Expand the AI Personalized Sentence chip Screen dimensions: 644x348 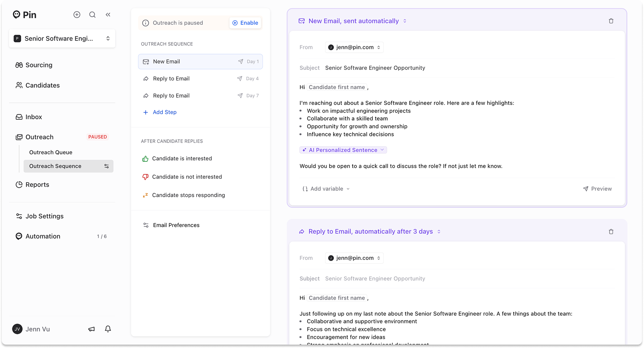[343, 150]
